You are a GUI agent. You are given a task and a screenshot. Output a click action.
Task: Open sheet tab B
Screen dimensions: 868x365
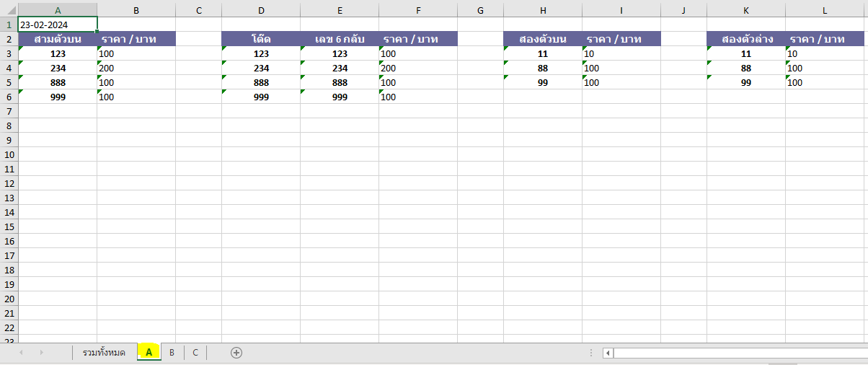pyautogui.click(x=172, y=353)
